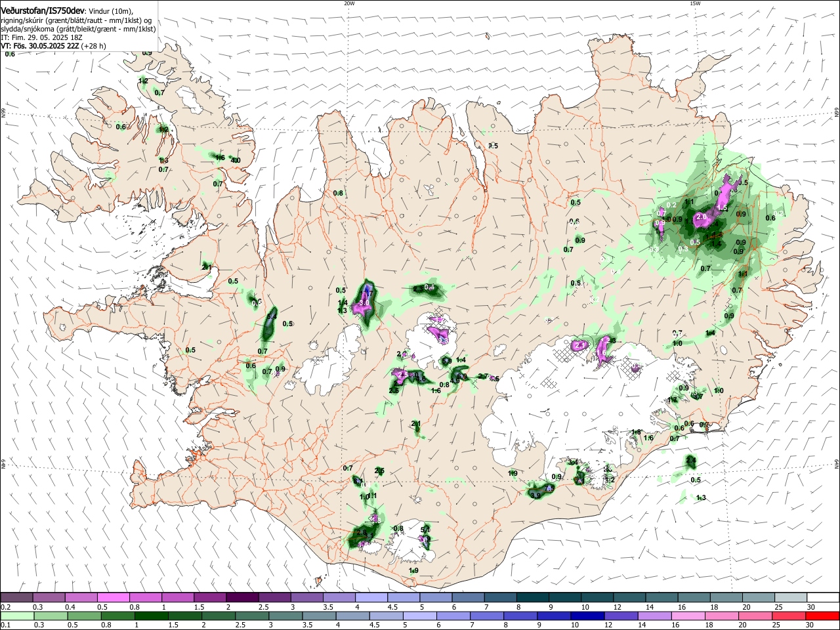
Task: Click the pale green 0.1 rain legend swatch
Action: [16, 616]
